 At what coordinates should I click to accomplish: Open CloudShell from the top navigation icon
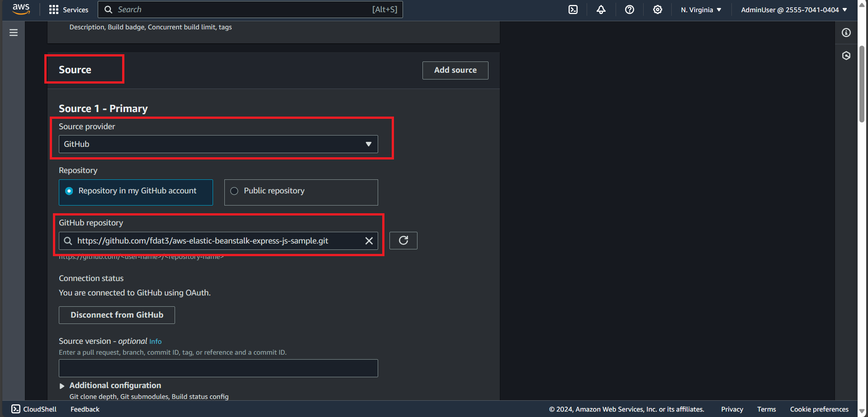tap(573, 9)
